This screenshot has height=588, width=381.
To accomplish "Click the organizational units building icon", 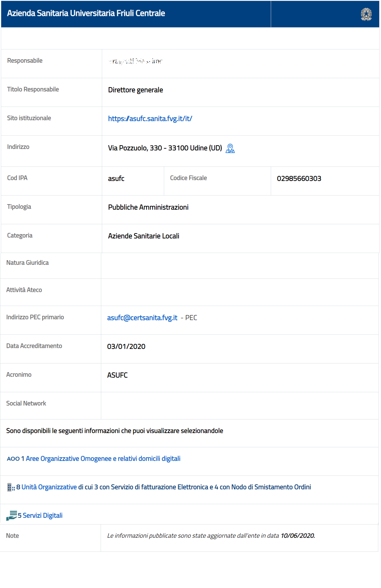I will tap(11, 487).
